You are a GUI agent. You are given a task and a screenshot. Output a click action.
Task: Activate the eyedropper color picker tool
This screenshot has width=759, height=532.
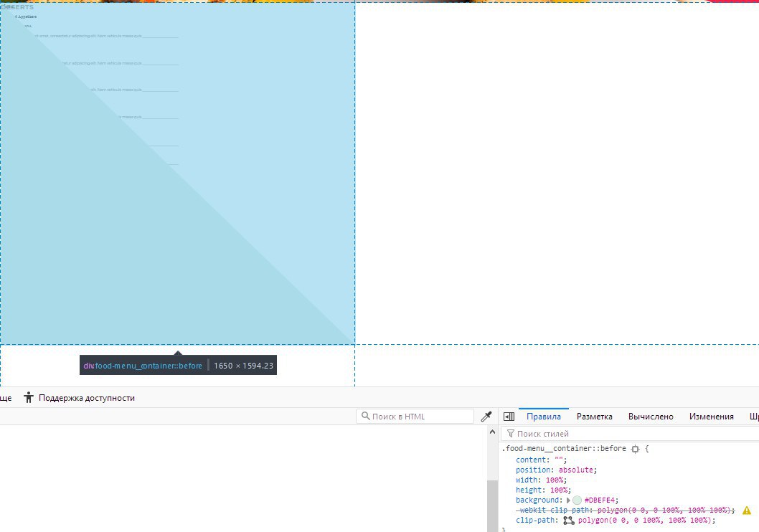[x=486, y=417]
